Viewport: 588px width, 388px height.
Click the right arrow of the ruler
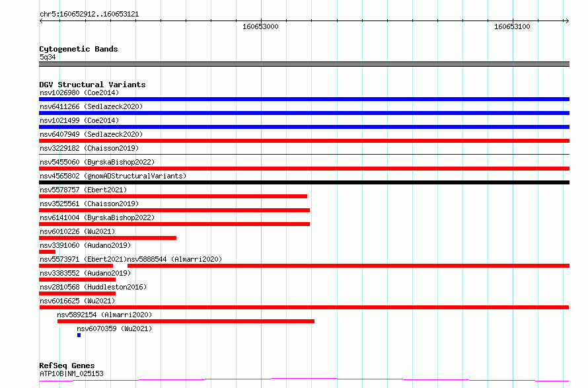click(x=567, y=21)
